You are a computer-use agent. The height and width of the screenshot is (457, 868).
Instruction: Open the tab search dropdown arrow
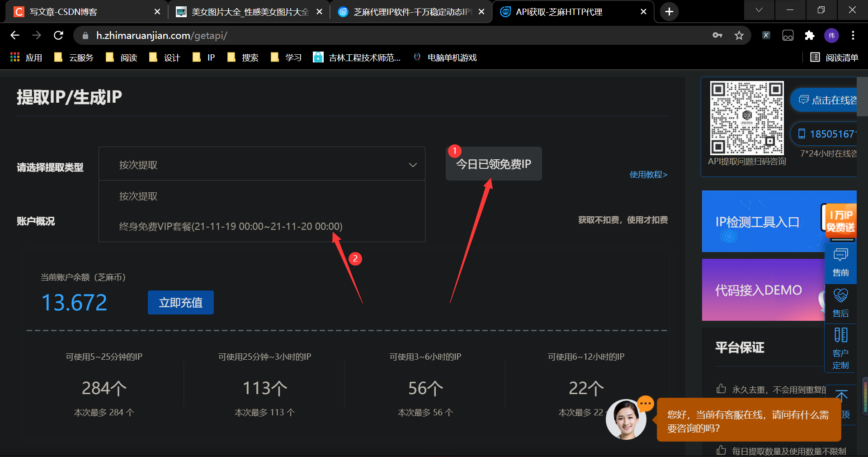tap(759, 10)
